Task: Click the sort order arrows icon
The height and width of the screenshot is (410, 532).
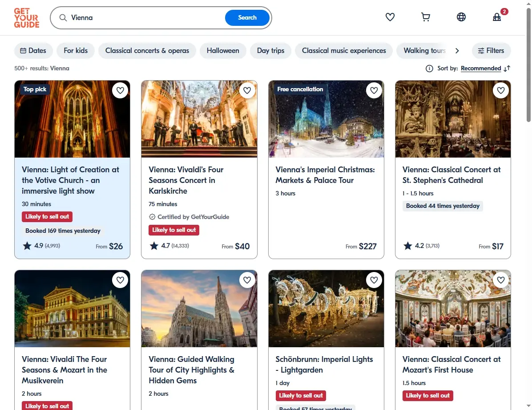Action: pos(507,69)
